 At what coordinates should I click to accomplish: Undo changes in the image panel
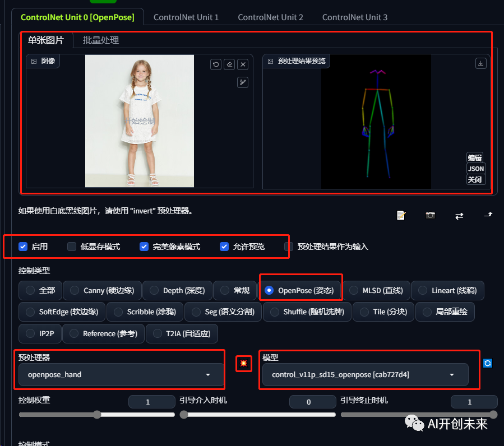[216, 64]
